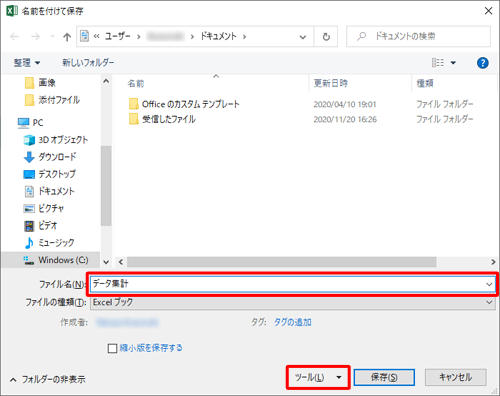Select 画像 folder in sidebar
Viewport: 500px width, 396px height.
tap(40, 82)
